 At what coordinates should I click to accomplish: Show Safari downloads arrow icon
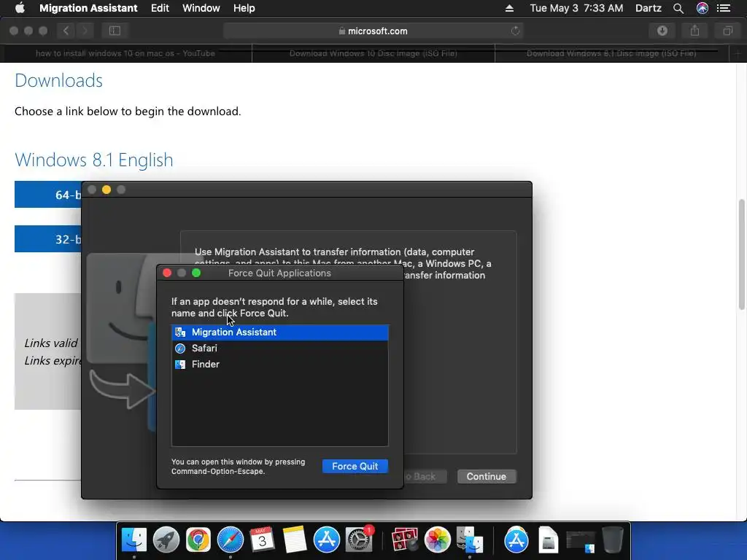coord(662,31)
